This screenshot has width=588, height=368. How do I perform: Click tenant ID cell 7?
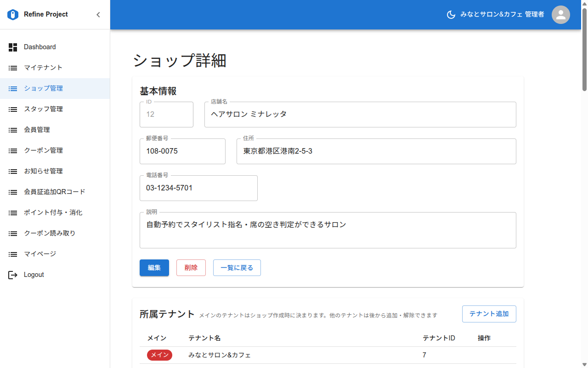point(424,355)
